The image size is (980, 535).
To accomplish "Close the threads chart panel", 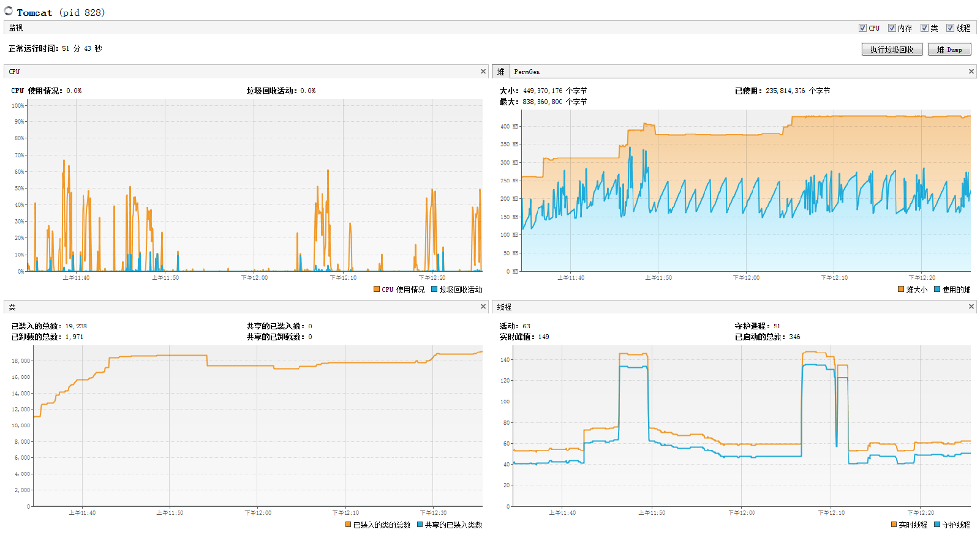I will [x=971, y=307].
